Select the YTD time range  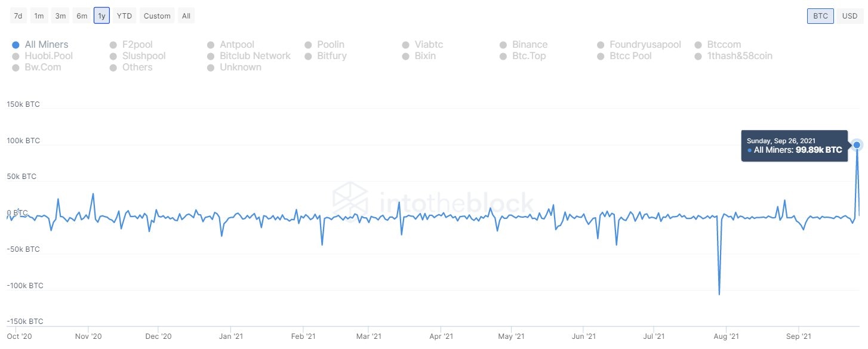coord(124,16)
